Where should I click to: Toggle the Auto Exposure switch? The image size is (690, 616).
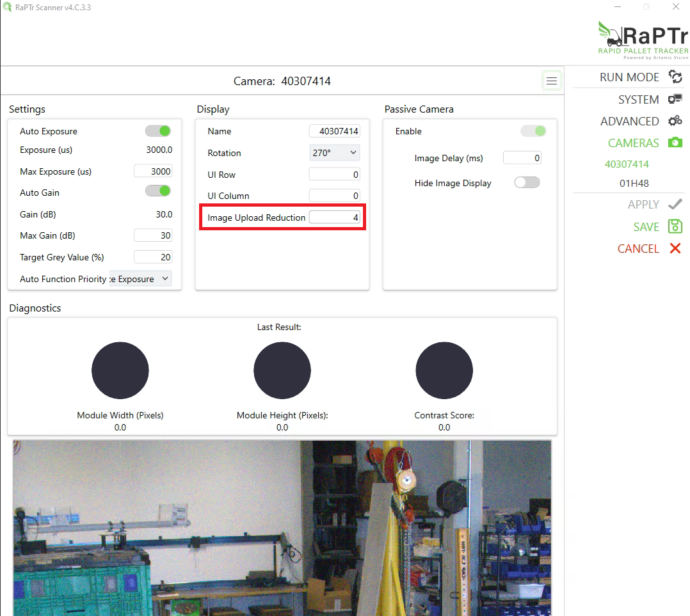158,131
